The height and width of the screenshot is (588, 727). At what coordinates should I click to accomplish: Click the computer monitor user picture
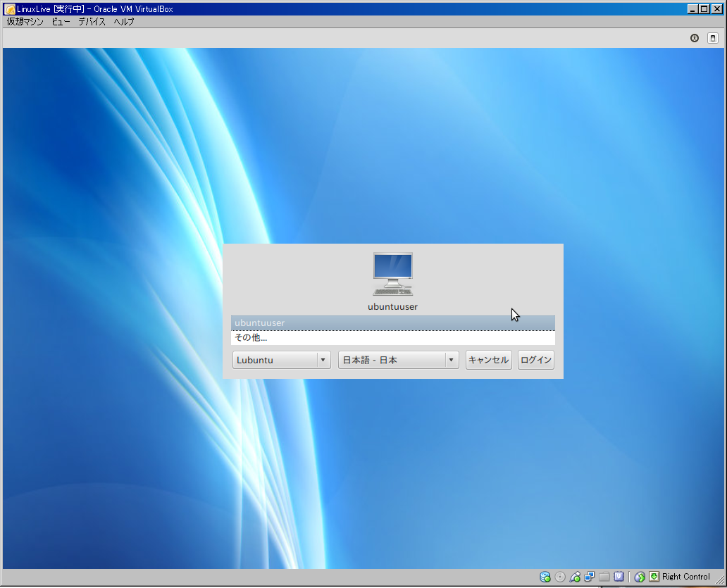(392, 274)
